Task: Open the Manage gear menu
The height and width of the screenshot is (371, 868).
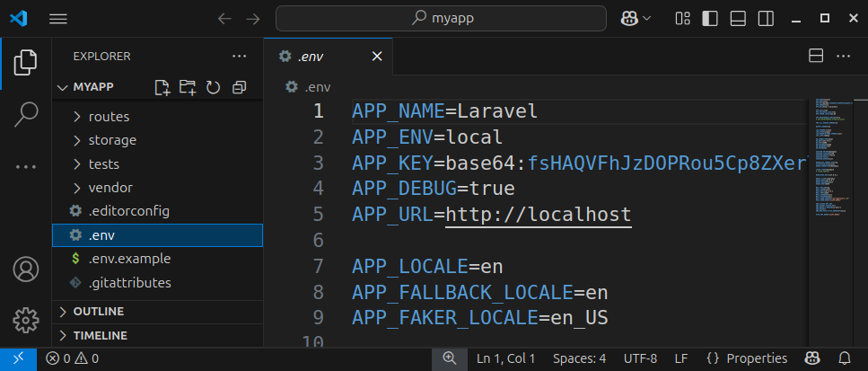Action: pos(25,320)
